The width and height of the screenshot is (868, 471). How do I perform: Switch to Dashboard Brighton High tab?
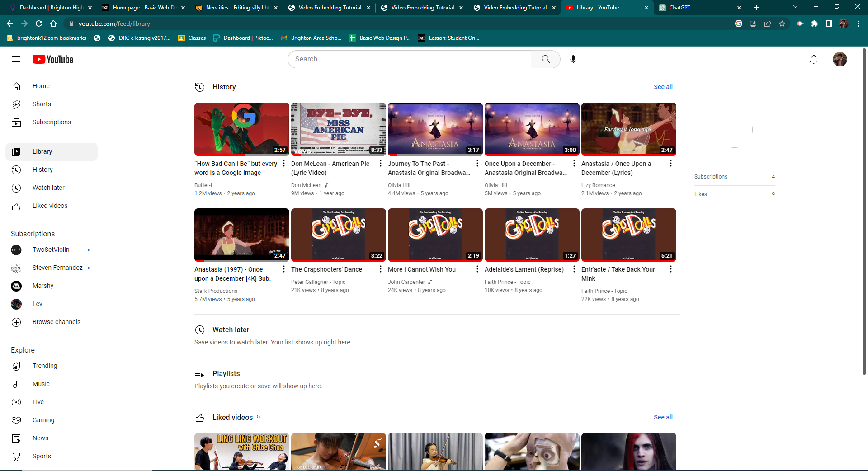click(51, 8)
